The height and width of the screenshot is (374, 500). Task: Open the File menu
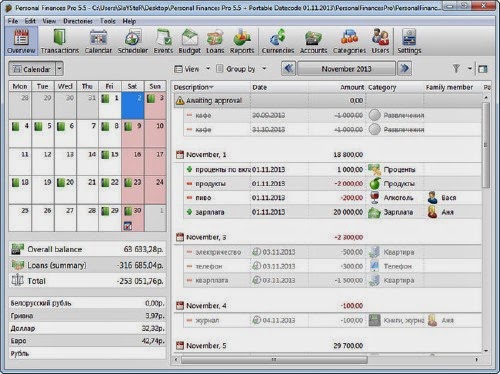point(13,21)
